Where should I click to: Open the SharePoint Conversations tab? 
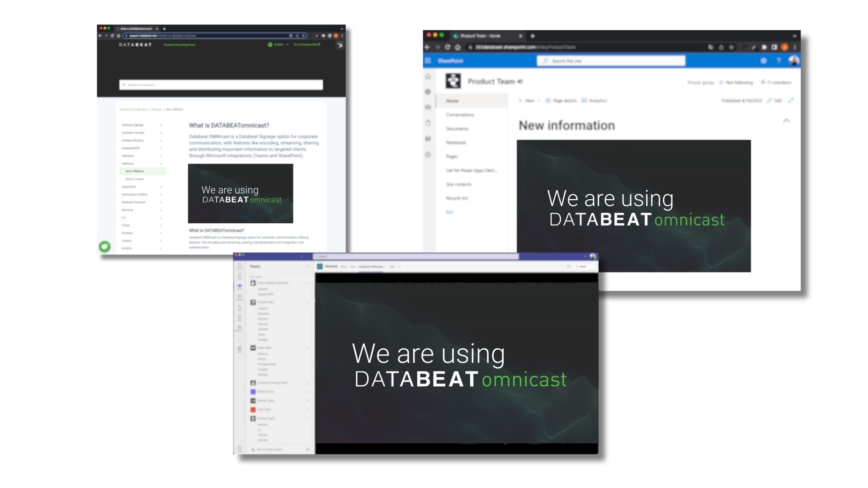(x=460, y=115)
